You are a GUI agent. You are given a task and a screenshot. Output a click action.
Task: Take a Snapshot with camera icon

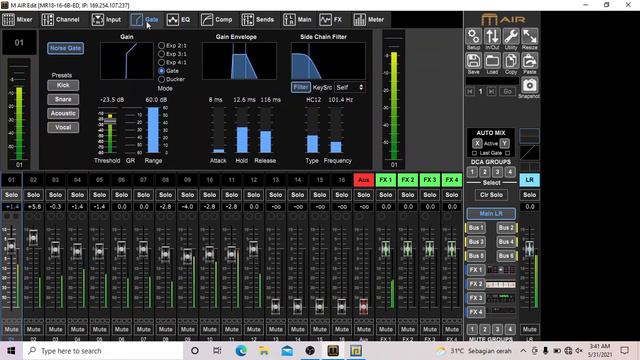(529, 85)
